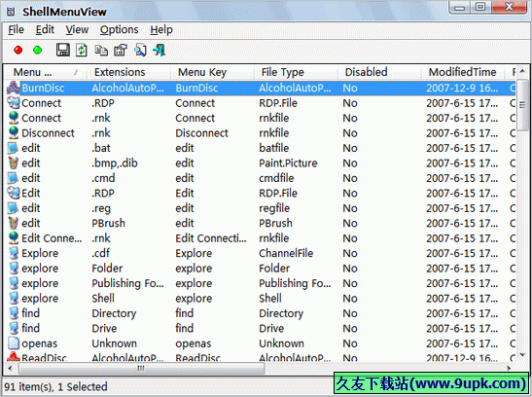
Task: Click the horizontal scrollbar right arrow
Action: (x=509, y=368)
